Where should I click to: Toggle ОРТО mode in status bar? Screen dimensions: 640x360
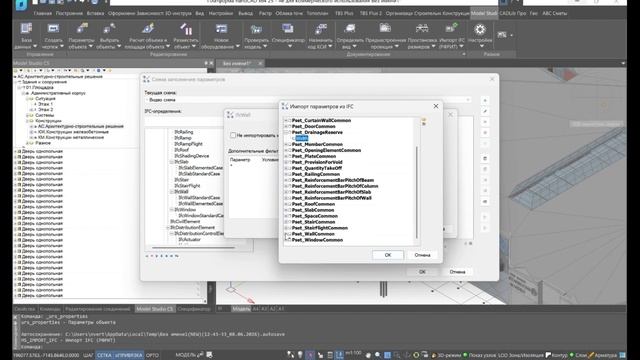(x=152, y=355)
